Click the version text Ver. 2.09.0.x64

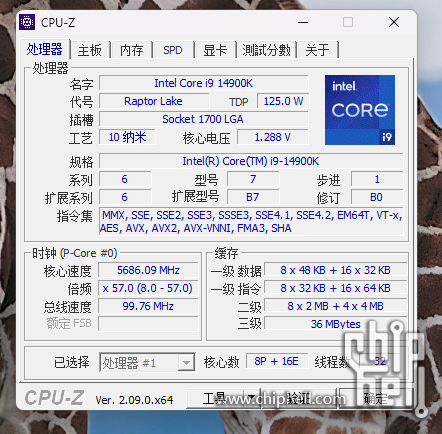[x=134, y=400]
